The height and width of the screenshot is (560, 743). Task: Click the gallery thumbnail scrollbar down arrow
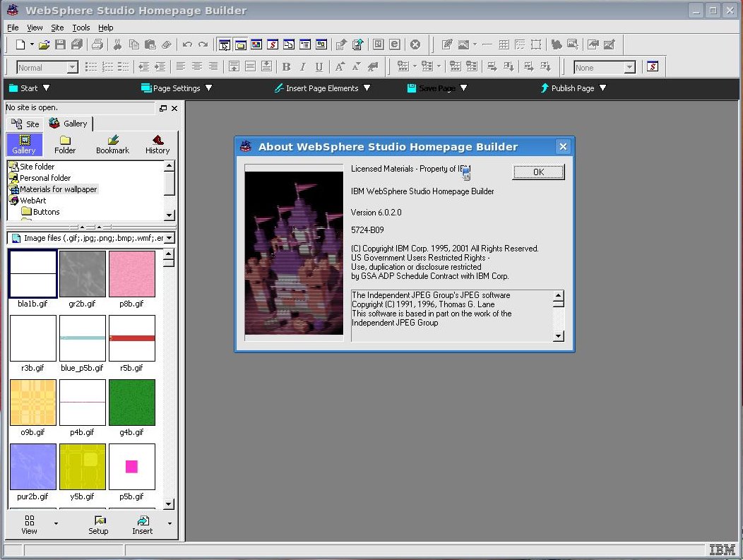pos(169,504)
